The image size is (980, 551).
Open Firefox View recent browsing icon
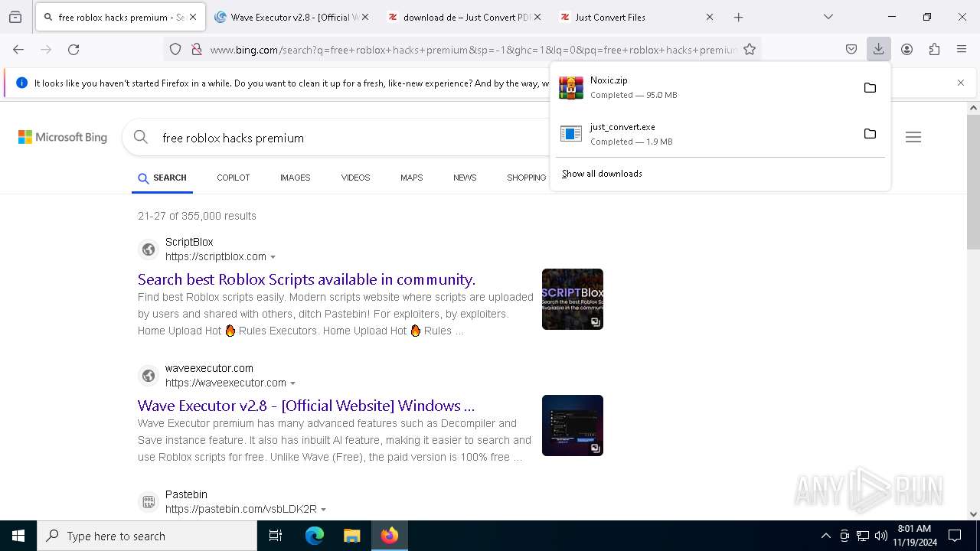click(x=15, y=17)
